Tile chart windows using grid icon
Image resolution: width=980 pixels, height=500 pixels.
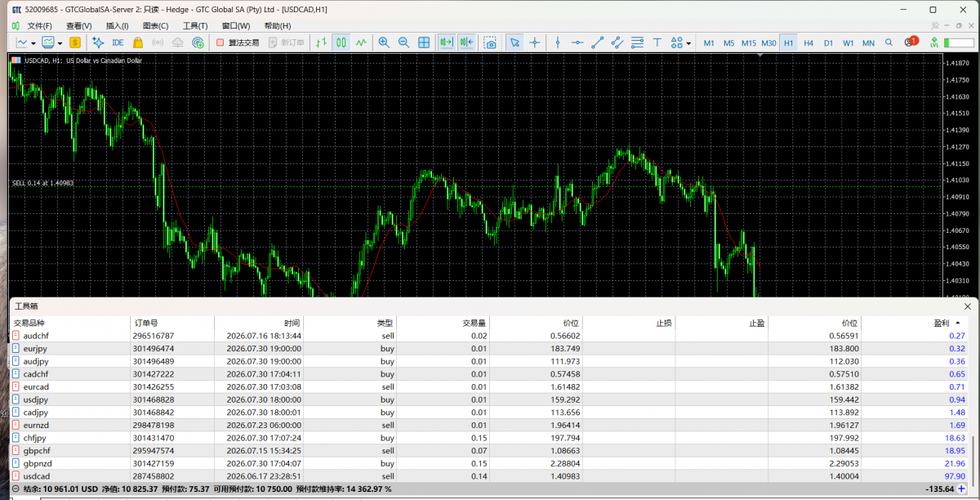click(424, 42)
